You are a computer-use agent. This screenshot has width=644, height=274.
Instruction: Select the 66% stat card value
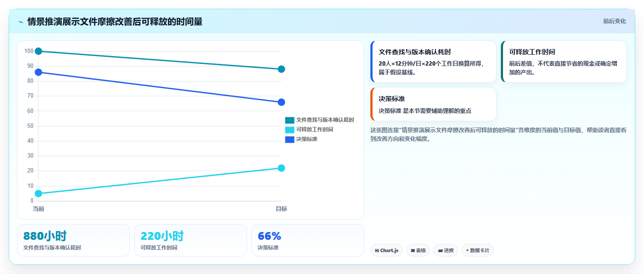(x=269, y=236)
